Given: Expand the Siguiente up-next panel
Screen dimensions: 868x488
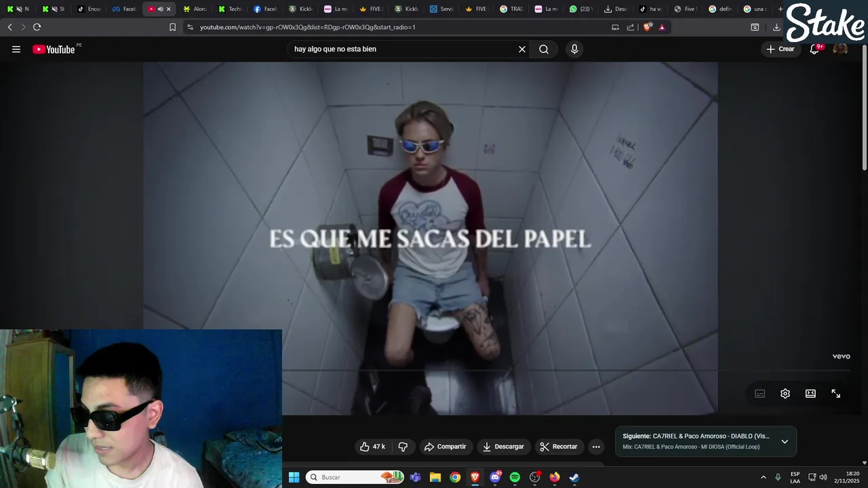Looking at the screenshot, I should [785, 441].
